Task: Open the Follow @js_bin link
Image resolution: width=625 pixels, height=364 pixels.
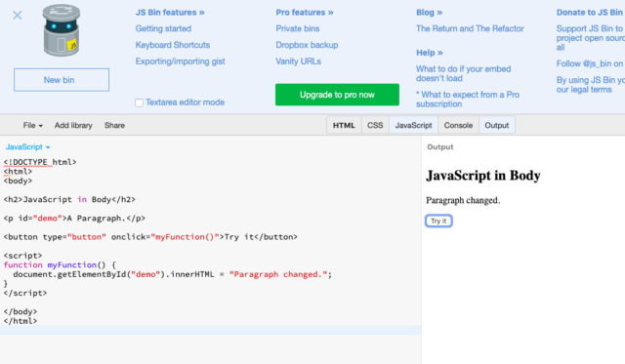Action: click(x=590, y=63)
